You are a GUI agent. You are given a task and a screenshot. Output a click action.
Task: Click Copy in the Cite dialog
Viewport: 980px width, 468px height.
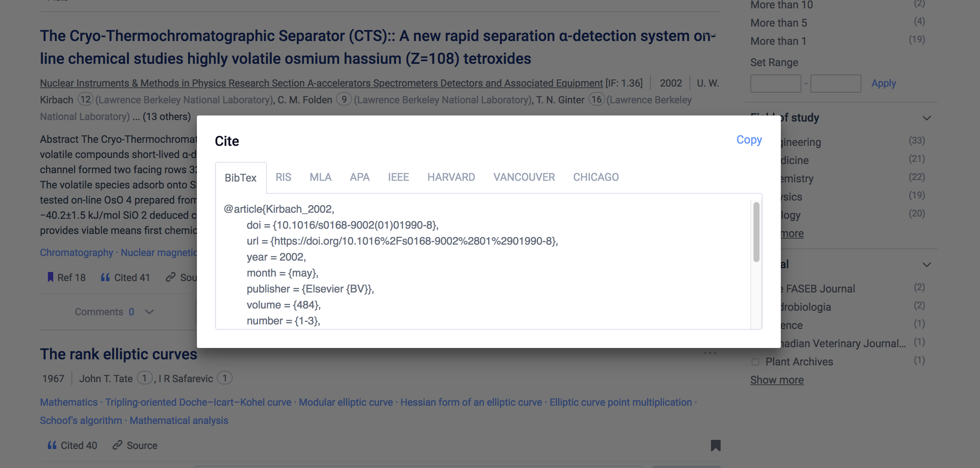tap(749, 139)
